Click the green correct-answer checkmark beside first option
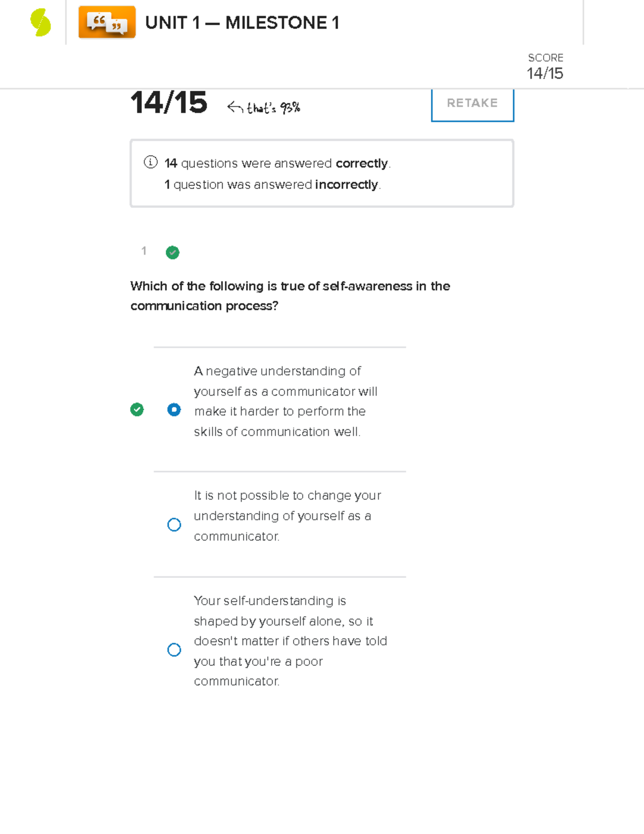This screenshot has height=834, width=644. point(137,410)
